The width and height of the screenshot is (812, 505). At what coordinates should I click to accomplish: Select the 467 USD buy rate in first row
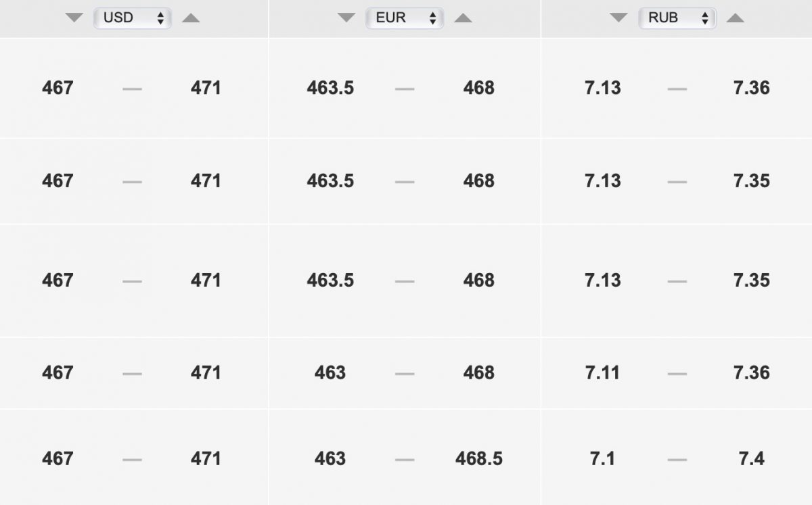tap(58, 88)
